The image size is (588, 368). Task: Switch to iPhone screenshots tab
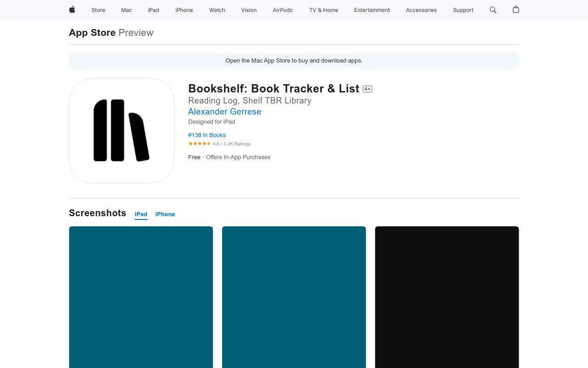point(165,214)
